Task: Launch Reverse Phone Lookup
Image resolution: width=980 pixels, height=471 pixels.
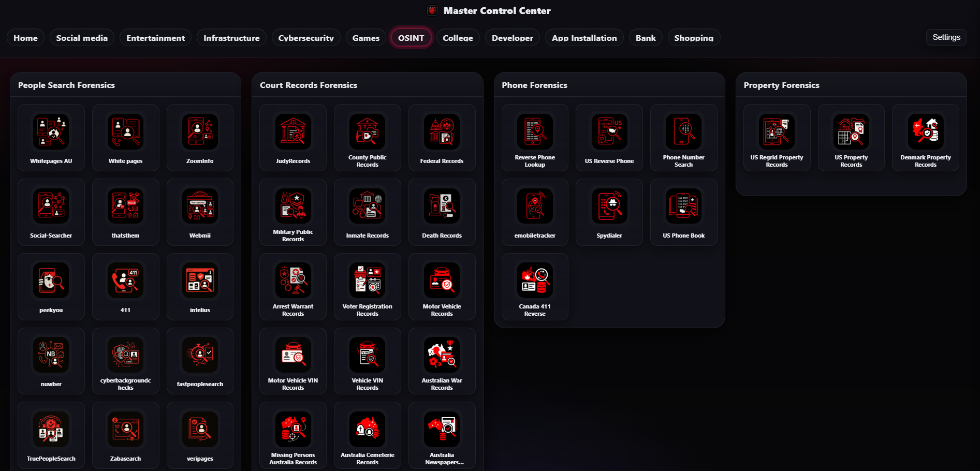Action: pos(534,137)
